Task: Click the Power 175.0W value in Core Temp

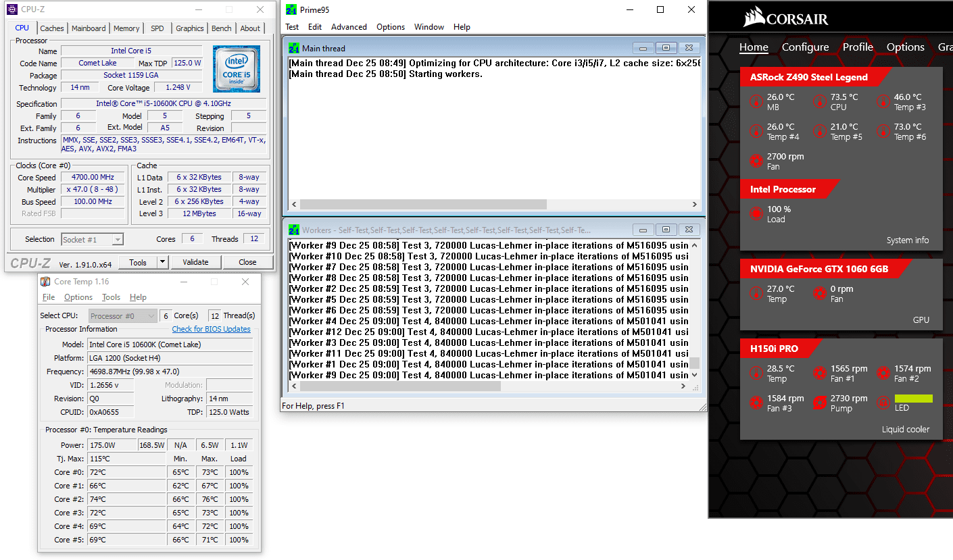Action: (x=112, y=445)
